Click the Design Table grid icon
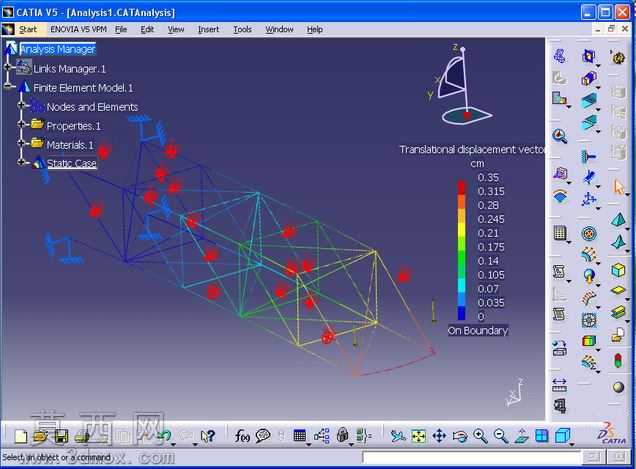The height and width of the screenshot is (469, 636). tap(299, 436)
